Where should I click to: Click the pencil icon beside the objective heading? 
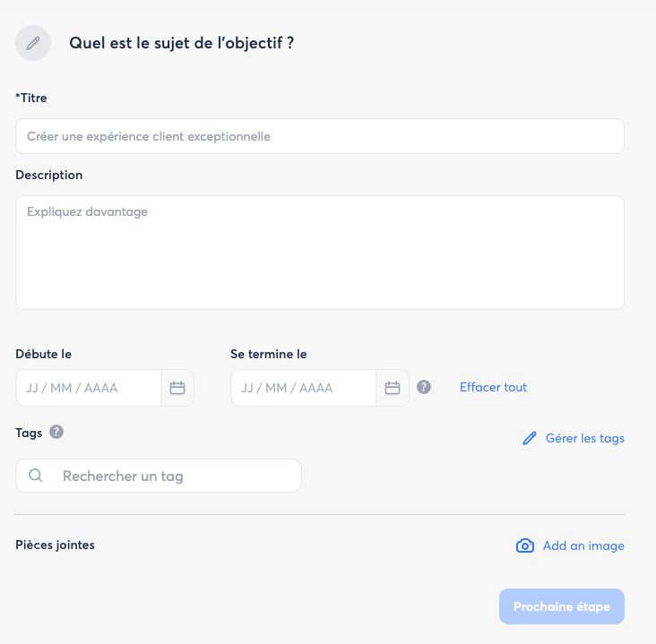[33, 43]
